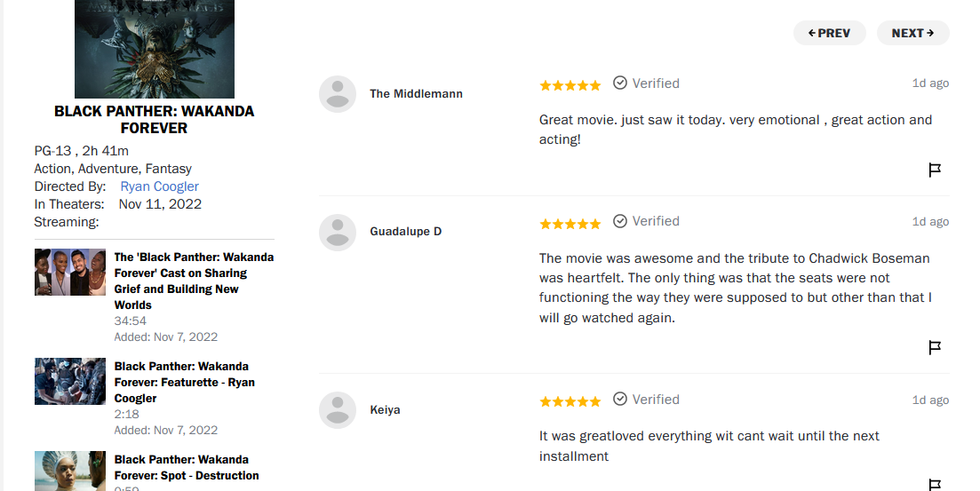The width and height of the screenshot is (980, 491).
Task: Go to the next page of reviews
Action: 912,33
